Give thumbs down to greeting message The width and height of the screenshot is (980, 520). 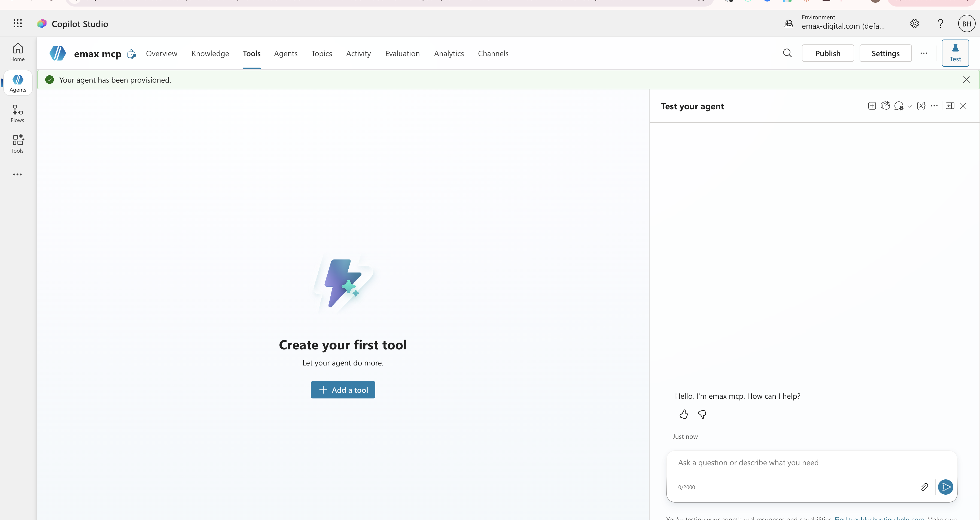[x=702, y=415]
